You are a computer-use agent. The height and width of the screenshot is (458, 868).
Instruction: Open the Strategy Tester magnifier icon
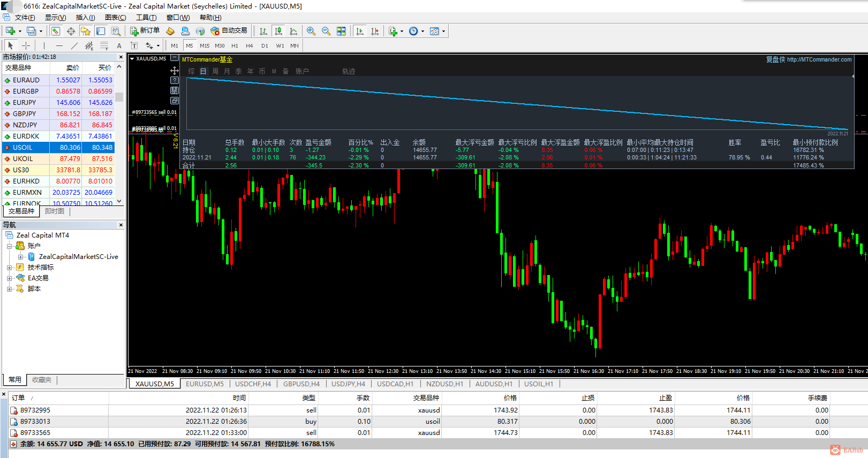(x=116, y=31)
